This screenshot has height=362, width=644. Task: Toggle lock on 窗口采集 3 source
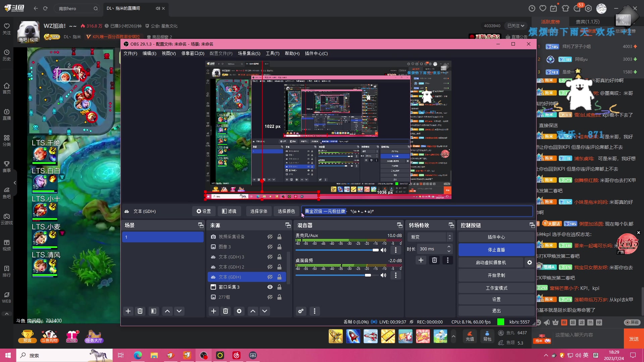pyautogui.click(x=279, y=287)
